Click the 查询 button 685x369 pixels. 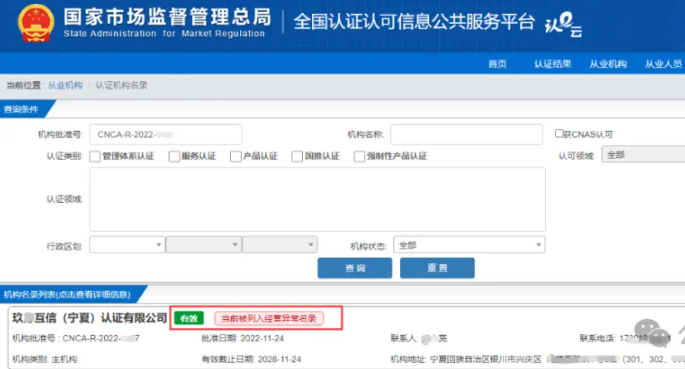tap(355, 268)
